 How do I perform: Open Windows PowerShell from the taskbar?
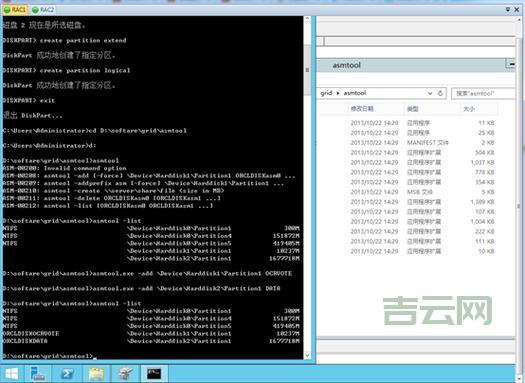(67, 374)
